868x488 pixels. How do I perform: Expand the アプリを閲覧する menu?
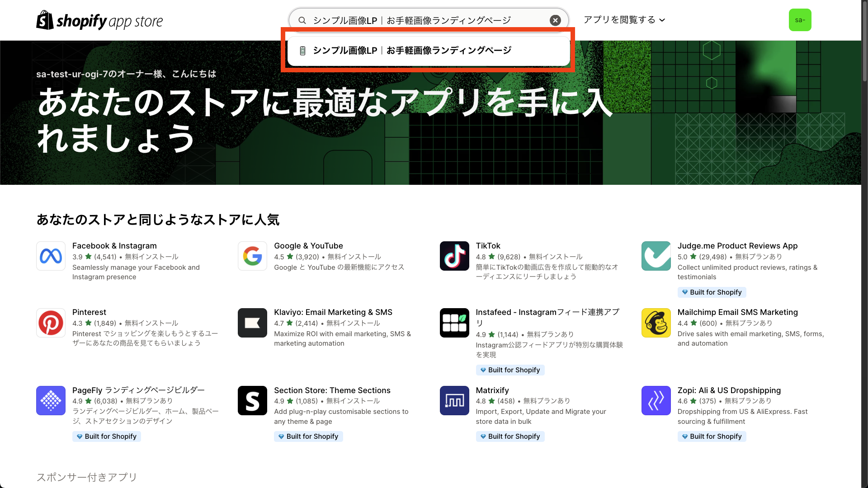pos(624,20)
